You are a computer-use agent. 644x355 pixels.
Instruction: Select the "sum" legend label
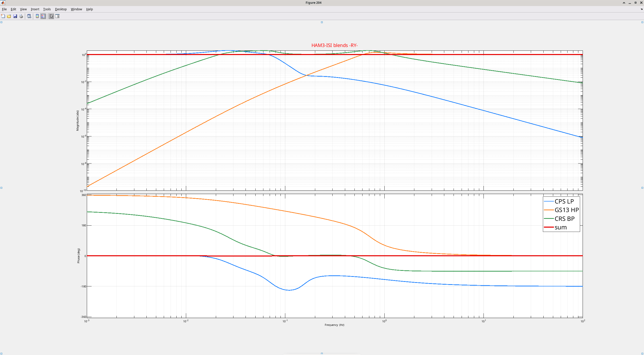coord(561,227)
